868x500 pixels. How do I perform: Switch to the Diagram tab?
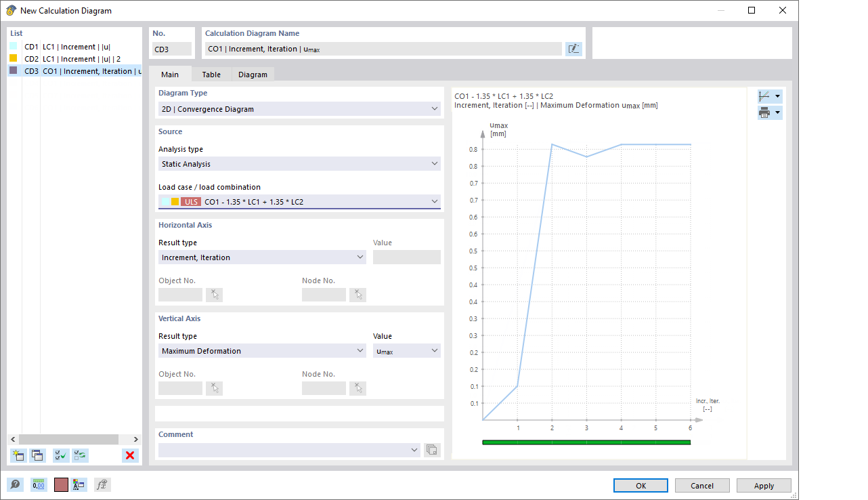click(253, 75)
